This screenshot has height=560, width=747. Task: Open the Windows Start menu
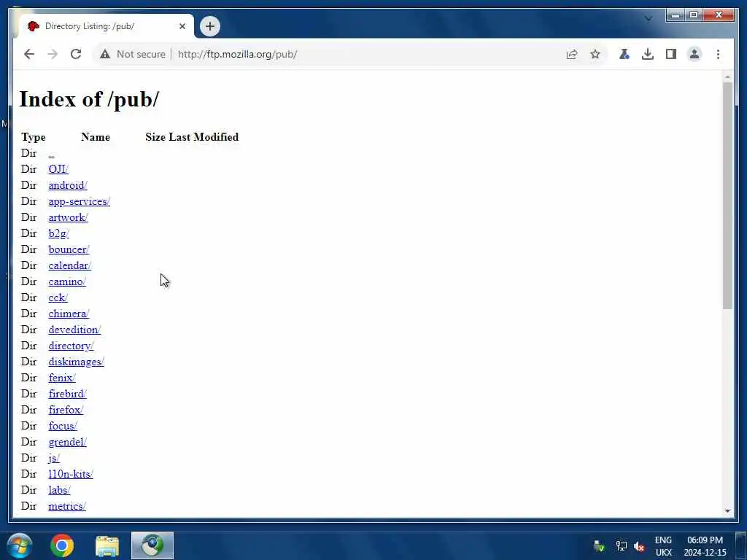pyautogui.click(x=20, y=545)
